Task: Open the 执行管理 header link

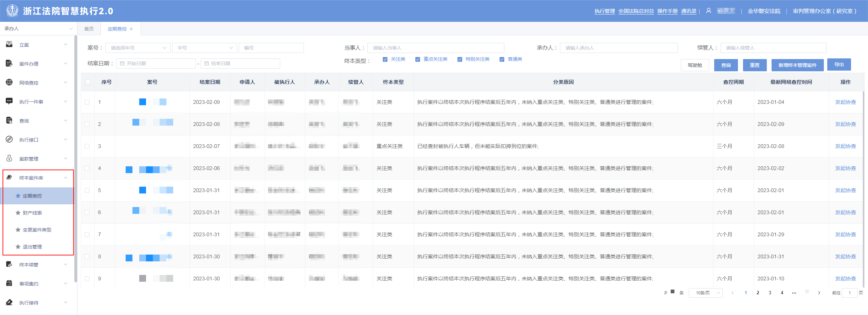Action: pyautogui.click(x=604, y=11)
